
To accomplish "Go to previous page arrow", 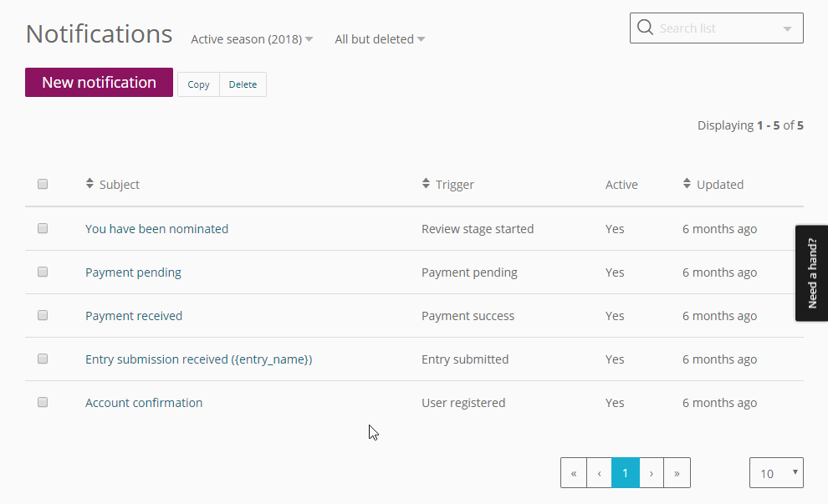I will coord(599,473).
